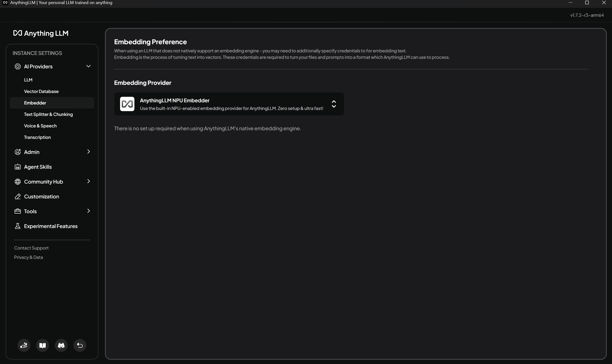The image size is (612, 364).
Task: Click the Experimental Features flask icon
Action: (x=18, y=226)
